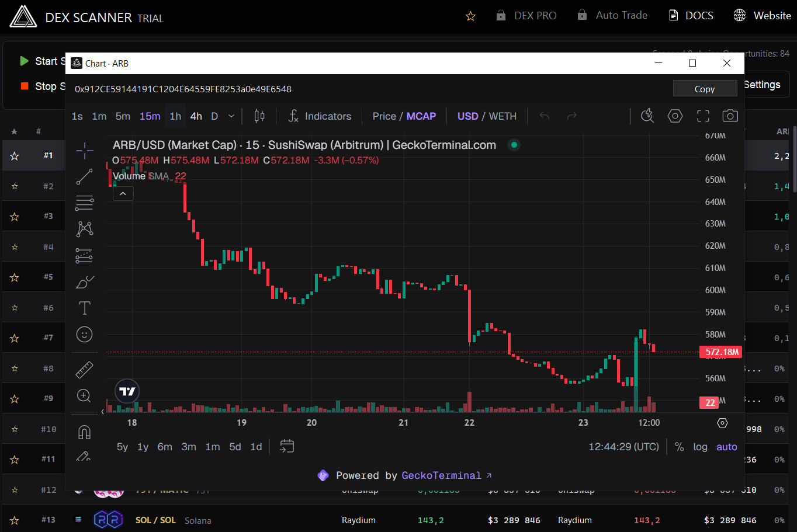Toggle percent scale on price axis

tap(679, 447)
